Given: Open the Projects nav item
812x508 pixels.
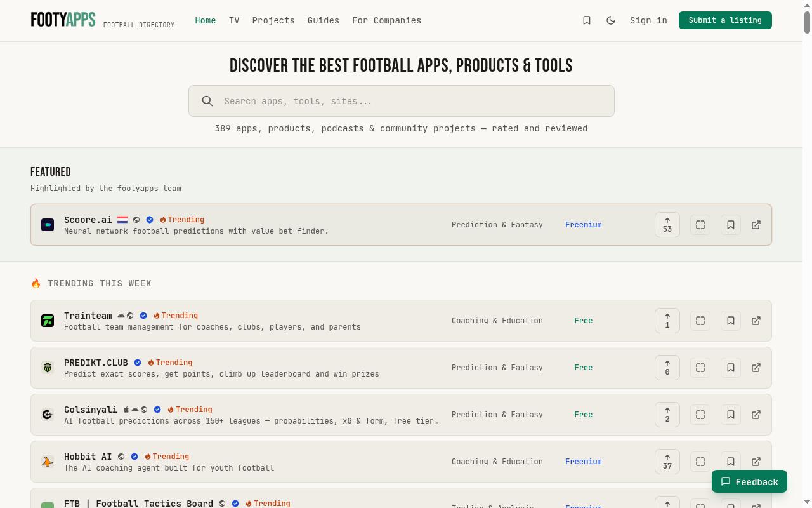Looking at the screenshot, I should click(x=273, y=20).
